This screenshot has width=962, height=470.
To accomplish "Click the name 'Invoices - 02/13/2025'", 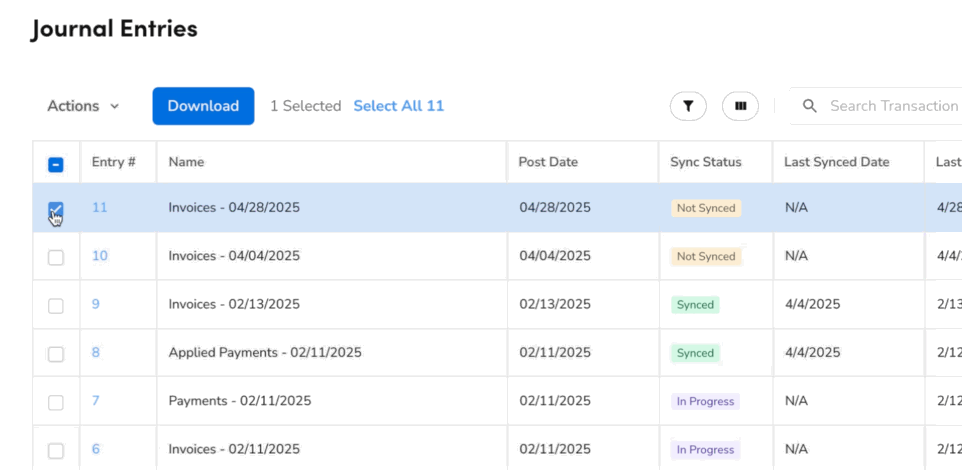I will coord(234,304).
